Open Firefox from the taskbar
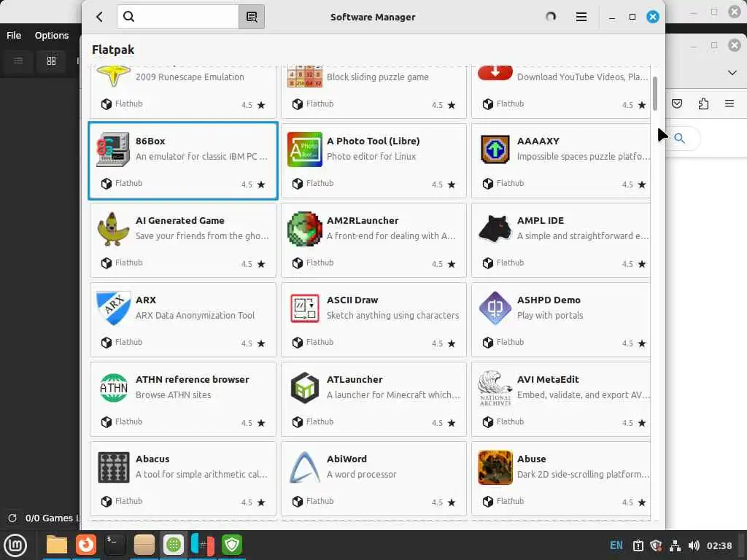Image resolution: width=747 pixels, height=560 pixels. click(x=86, y=545)
